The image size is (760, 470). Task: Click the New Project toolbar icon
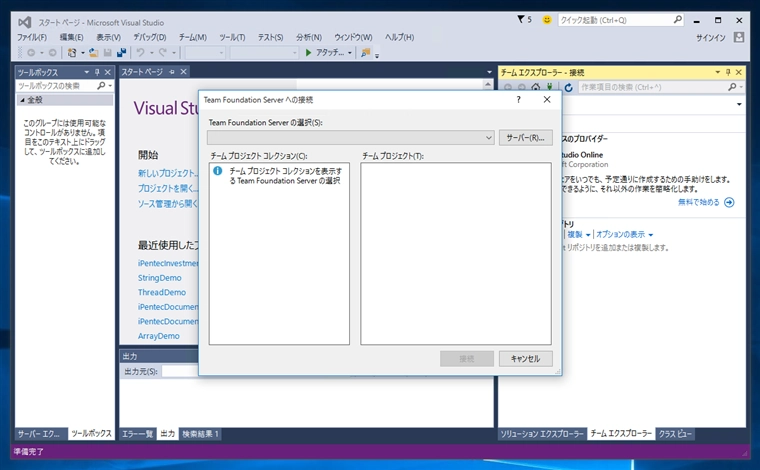(72, 53)
